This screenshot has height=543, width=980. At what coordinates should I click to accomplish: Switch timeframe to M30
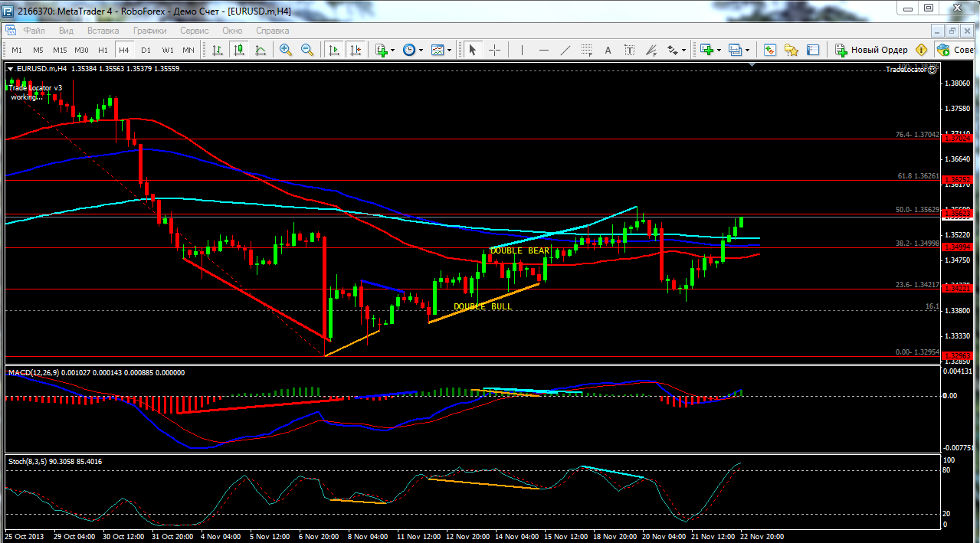coord(82,50)
